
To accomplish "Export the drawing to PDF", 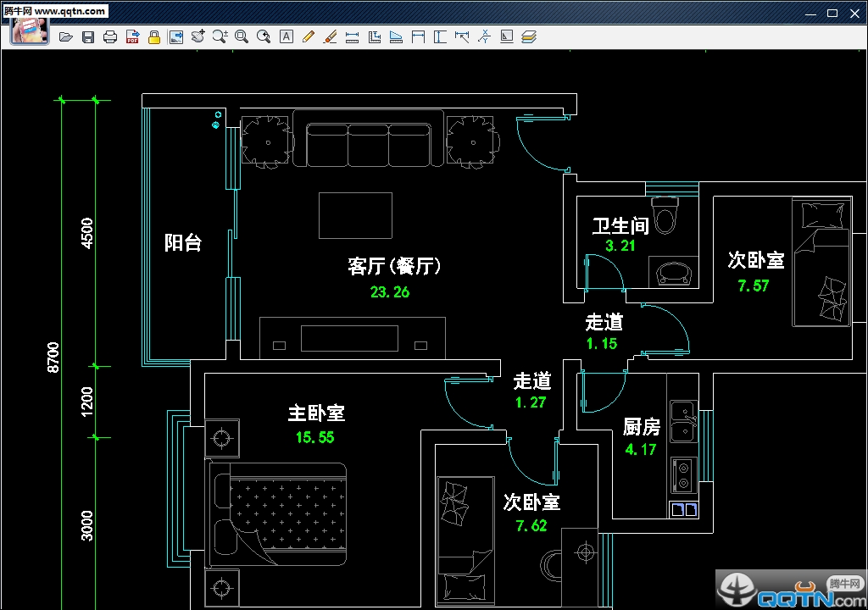I will tap(132, 37).
